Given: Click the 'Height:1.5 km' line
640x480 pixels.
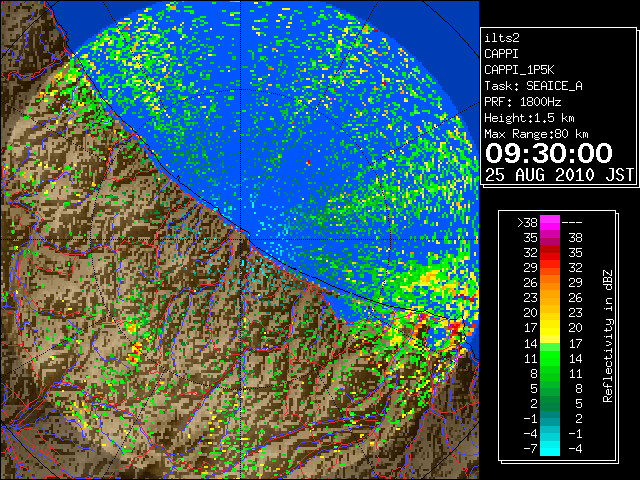Looking at the screenshot, I should click(x=529, y=118).
